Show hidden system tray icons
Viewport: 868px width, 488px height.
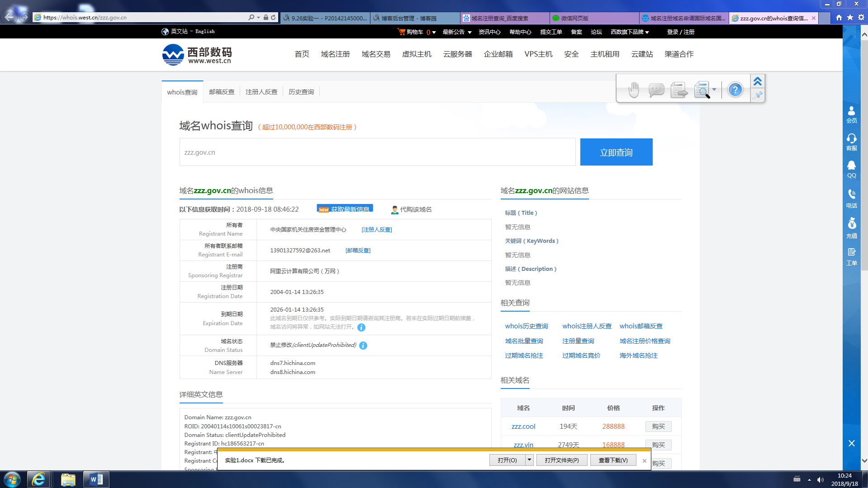[809, 479]
